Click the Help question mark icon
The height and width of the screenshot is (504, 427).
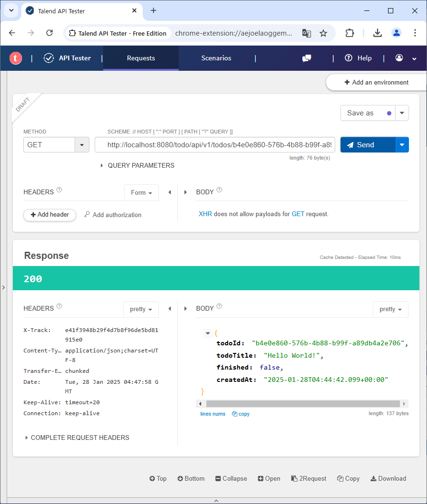pos(349,58)
